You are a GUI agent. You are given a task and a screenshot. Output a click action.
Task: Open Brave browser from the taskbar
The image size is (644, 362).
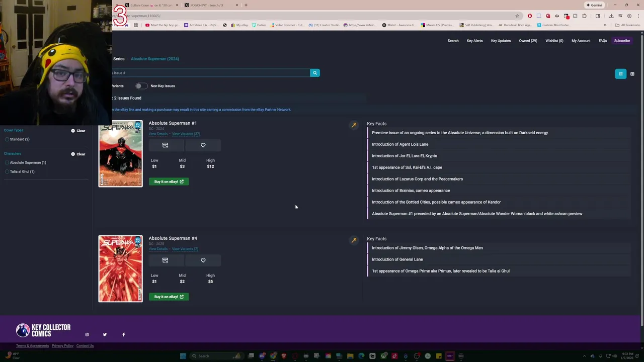coord(284,356)
